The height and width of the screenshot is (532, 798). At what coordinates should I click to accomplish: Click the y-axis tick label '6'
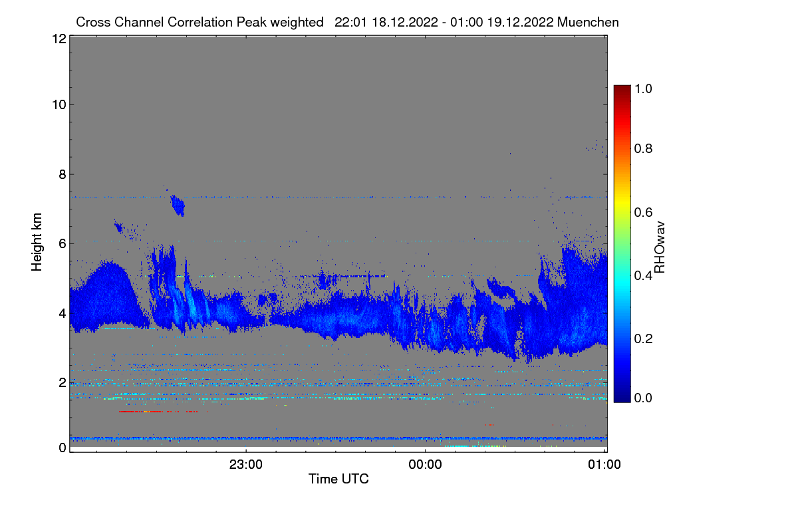62,243
